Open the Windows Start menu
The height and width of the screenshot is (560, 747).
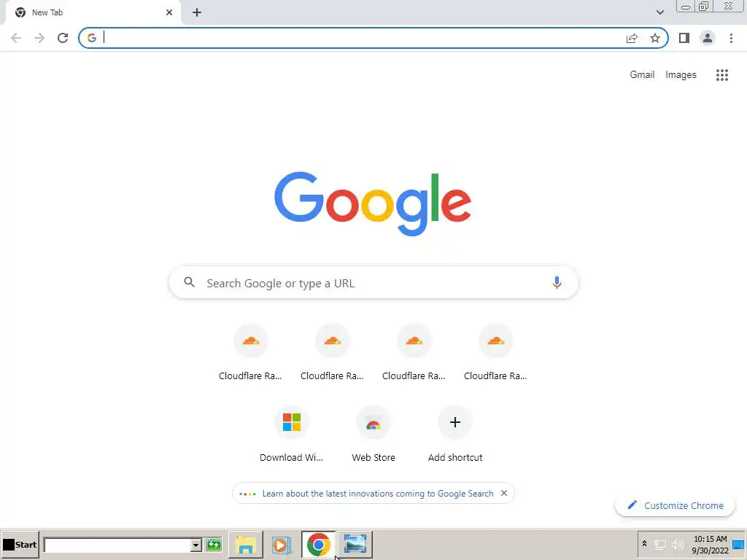pos(20,545)
